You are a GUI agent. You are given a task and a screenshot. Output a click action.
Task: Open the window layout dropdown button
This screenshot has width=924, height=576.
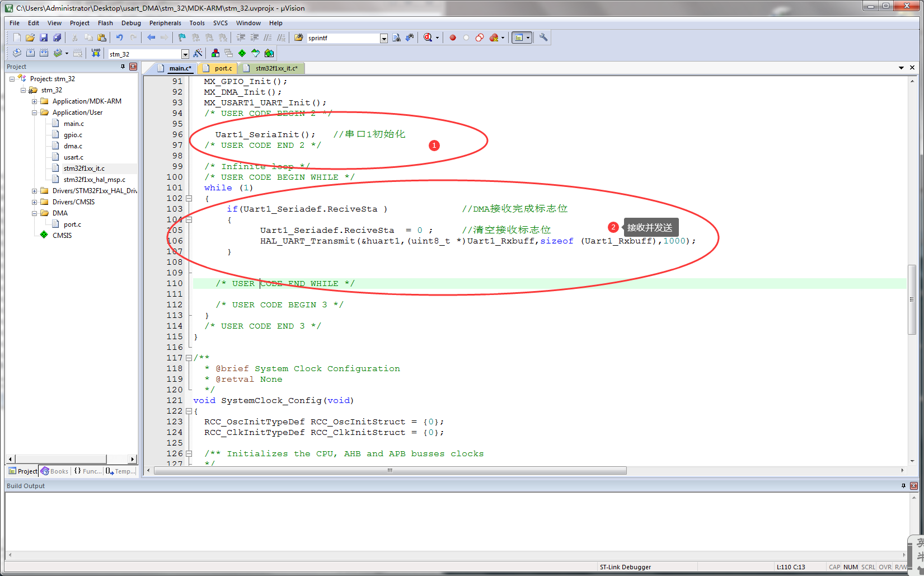[x=528, y=38]
